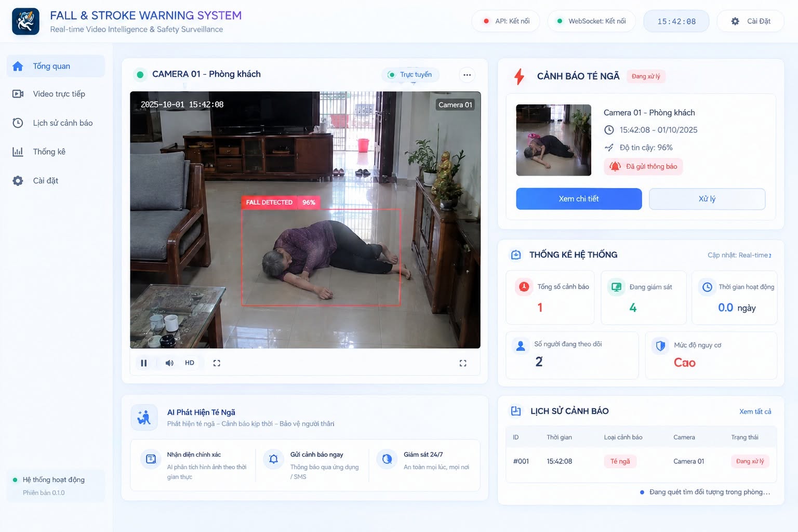Click the Đã gửi thông báo bell badge
The width and height of the screenshot is (798, 532).
[643, 167]
